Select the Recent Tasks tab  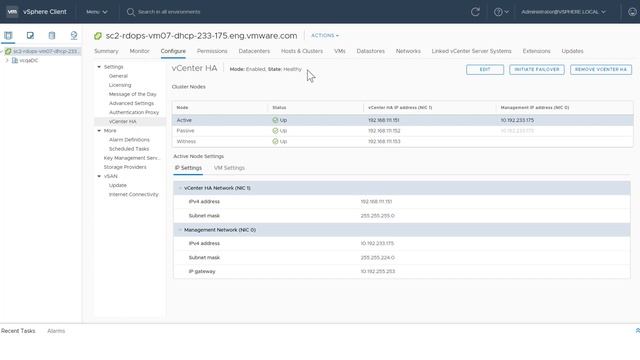[18, 331]
